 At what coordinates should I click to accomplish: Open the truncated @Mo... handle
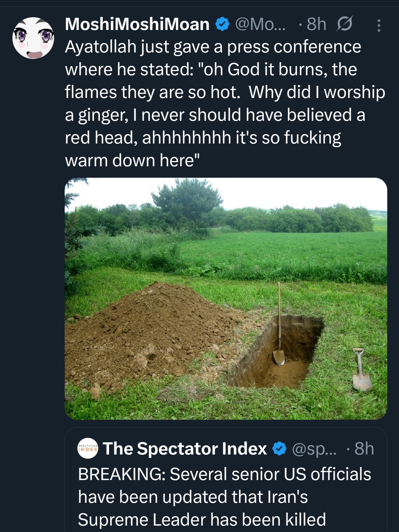[260, 24]
